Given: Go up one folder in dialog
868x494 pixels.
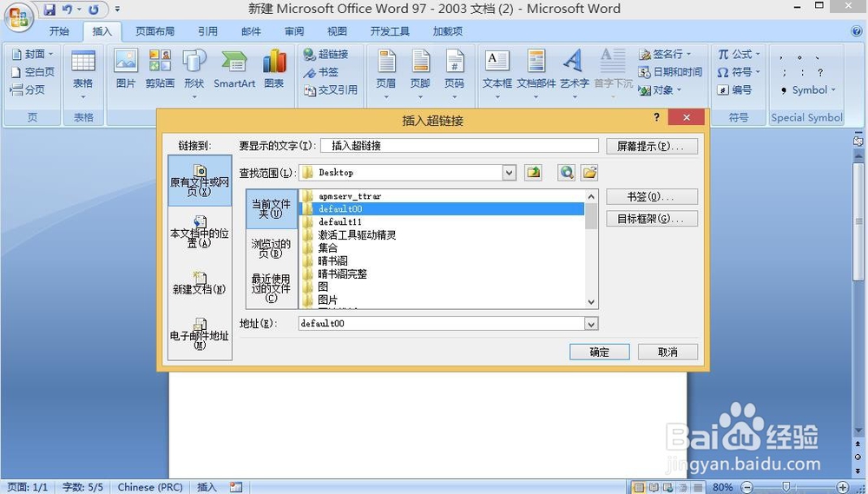Looking at the screenshot, I should point(534,172).
